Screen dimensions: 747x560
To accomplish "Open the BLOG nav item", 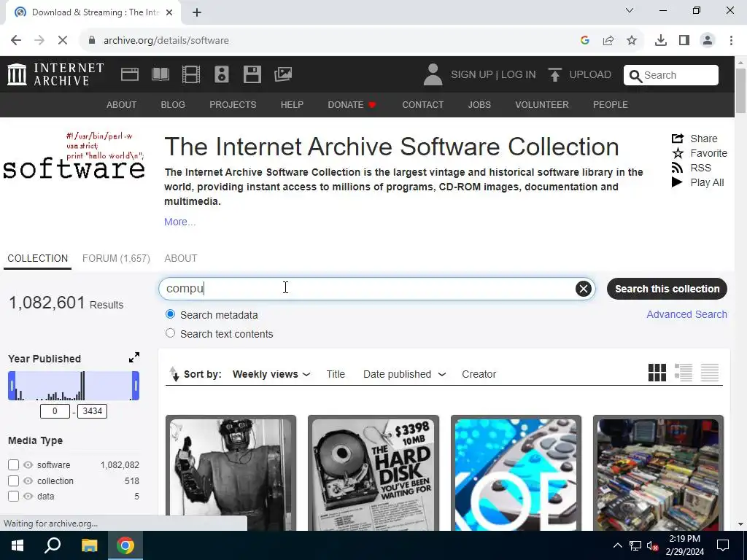I will point(173,105).
